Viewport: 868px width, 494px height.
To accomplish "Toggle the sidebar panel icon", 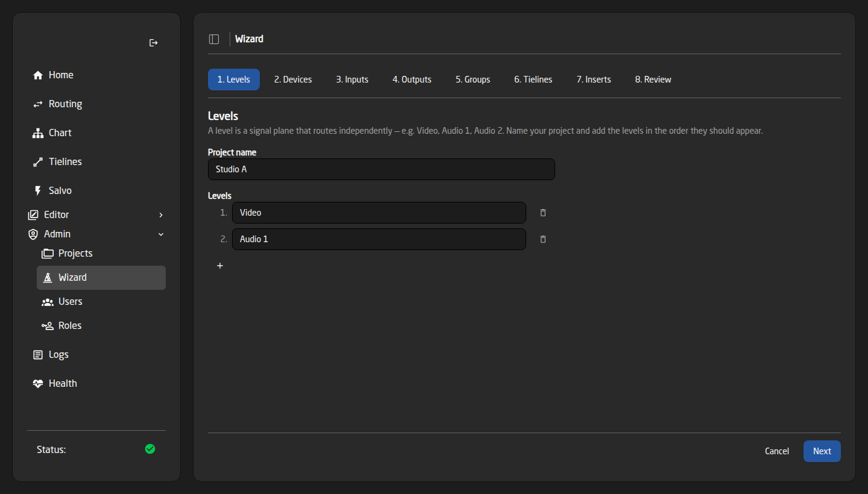I will (x=214, y=39).
